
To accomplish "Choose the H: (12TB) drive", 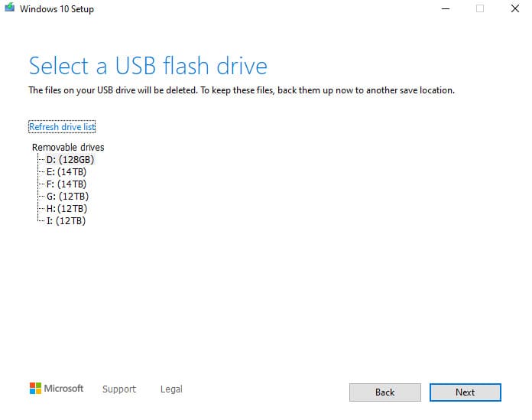I will coord(66,208).
